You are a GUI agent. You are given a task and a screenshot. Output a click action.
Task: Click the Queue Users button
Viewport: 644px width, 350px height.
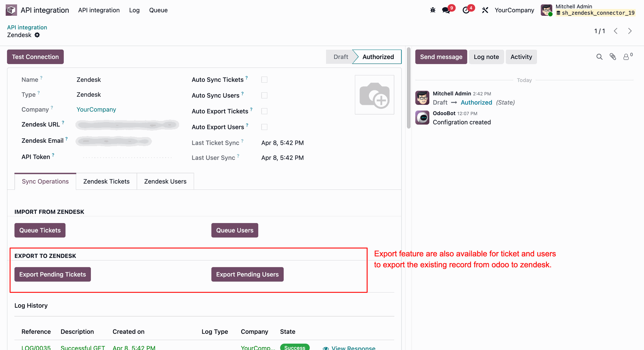[x=235, y=230]
